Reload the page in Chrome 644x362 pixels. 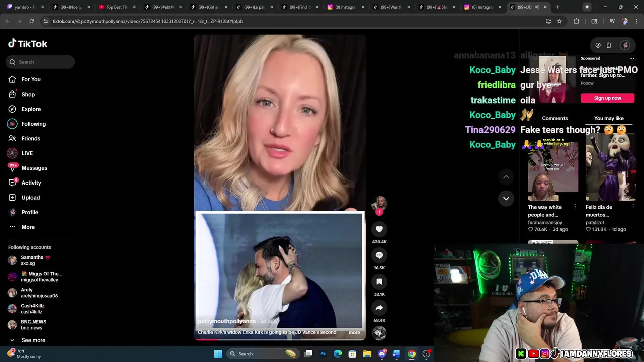(31, 21)
